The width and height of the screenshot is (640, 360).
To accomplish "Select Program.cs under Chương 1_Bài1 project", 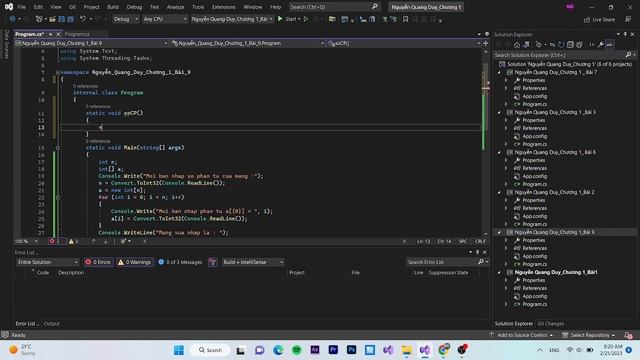I will coord(534,304).
